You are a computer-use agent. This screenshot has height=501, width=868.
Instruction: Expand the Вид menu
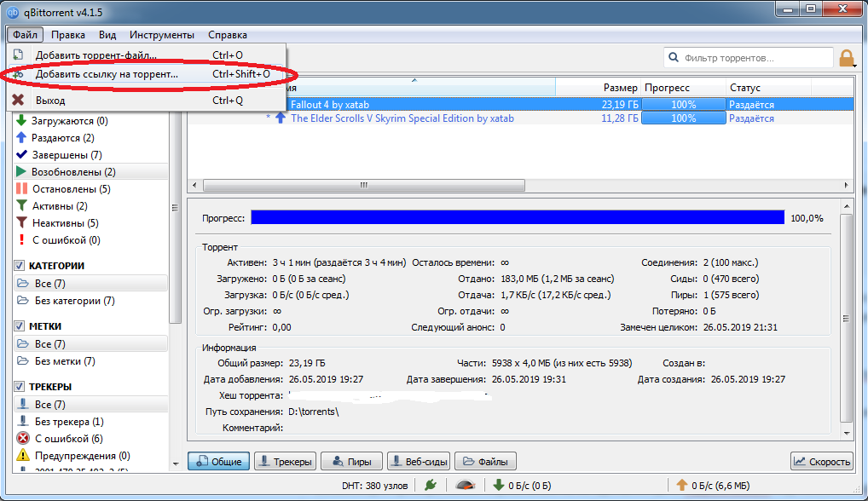pos(107,35)
